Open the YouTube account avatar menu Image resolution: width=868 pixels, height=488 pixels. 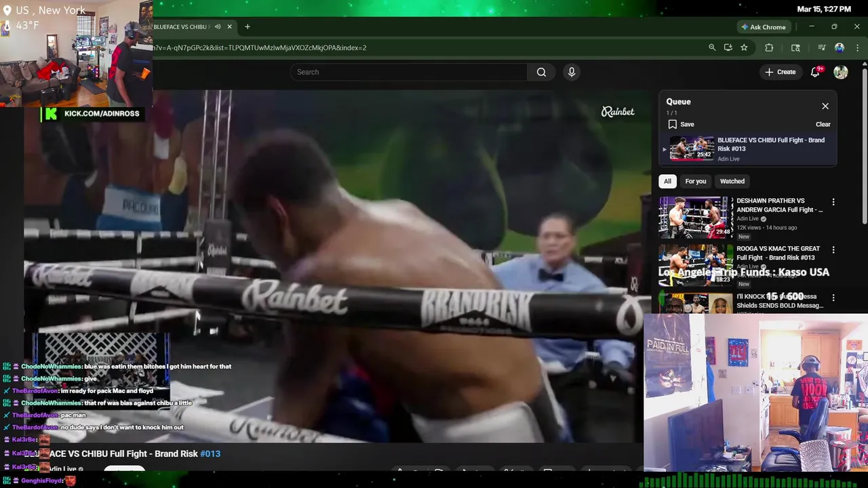coord(841,72)
